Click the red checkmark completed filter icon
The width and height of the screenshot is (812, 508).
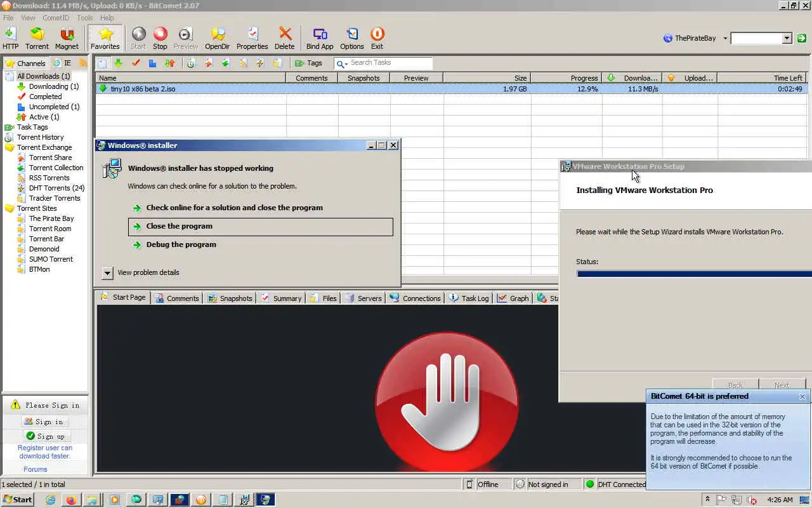pyautogui.click(x=135, y=63)
